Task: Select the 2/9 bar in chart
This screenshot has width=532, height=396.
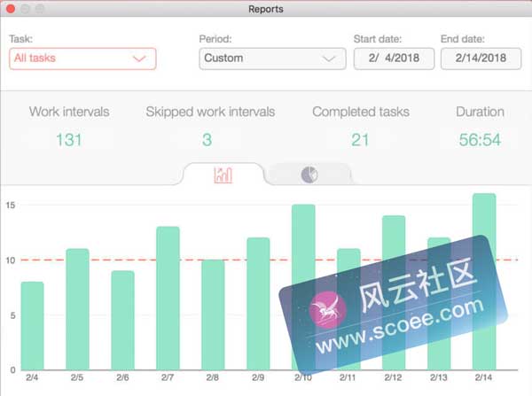Action: tap(258, 304)
